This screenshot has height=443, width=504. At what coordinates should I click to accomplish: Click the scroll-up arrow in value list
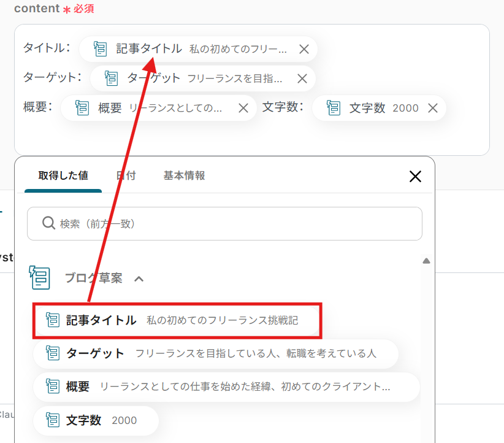(426, 261)
